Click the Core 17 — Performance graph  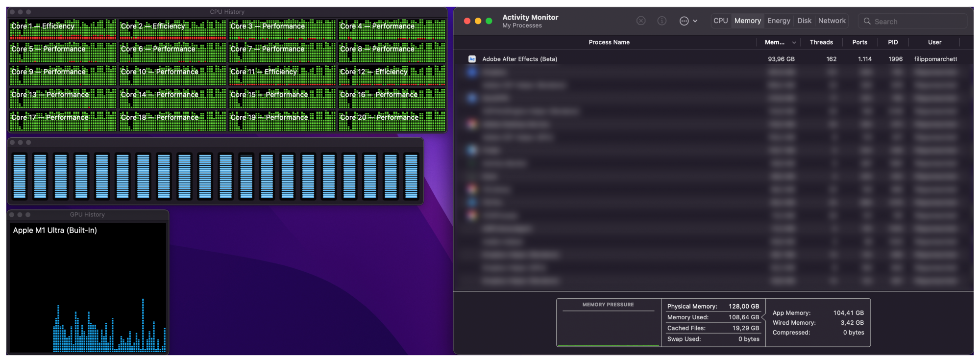point(63,121)
